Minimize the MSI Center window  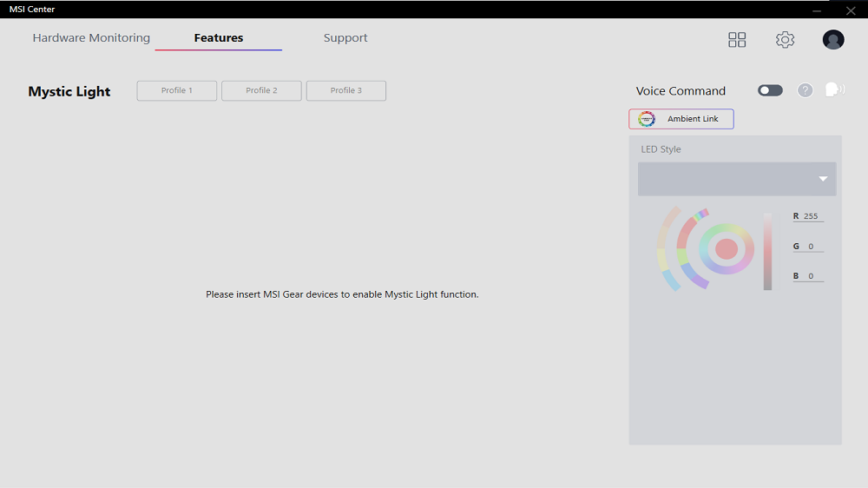point(817,10)
